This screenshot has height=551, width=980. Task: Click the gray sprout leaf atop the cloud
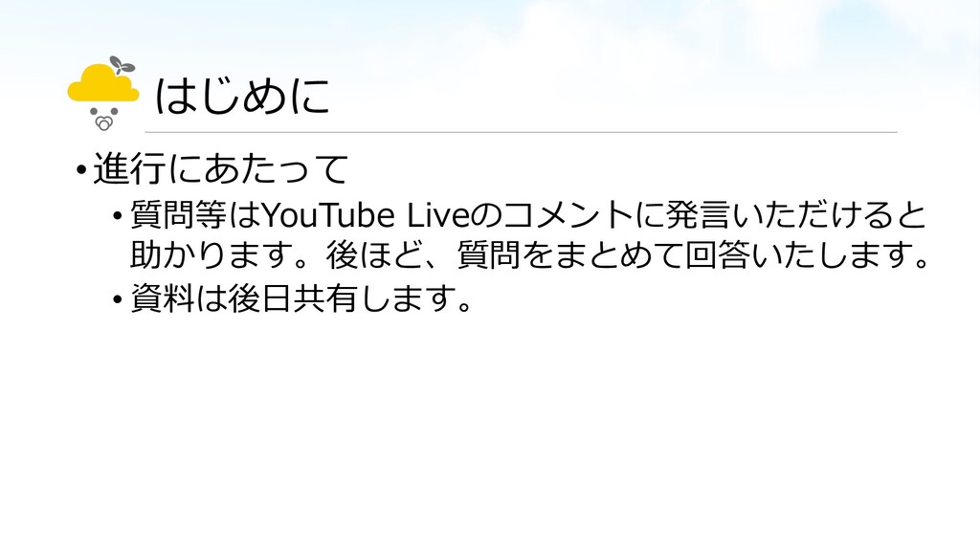(122, 65)
